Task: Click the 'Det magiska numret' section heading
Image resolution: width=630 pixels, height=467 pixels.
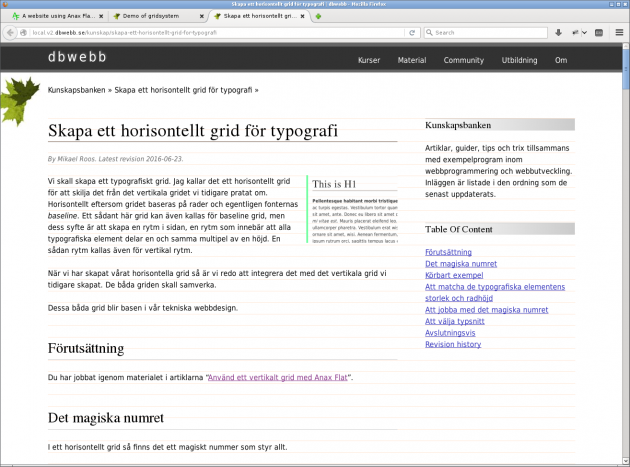Action: tap(106, 418)
